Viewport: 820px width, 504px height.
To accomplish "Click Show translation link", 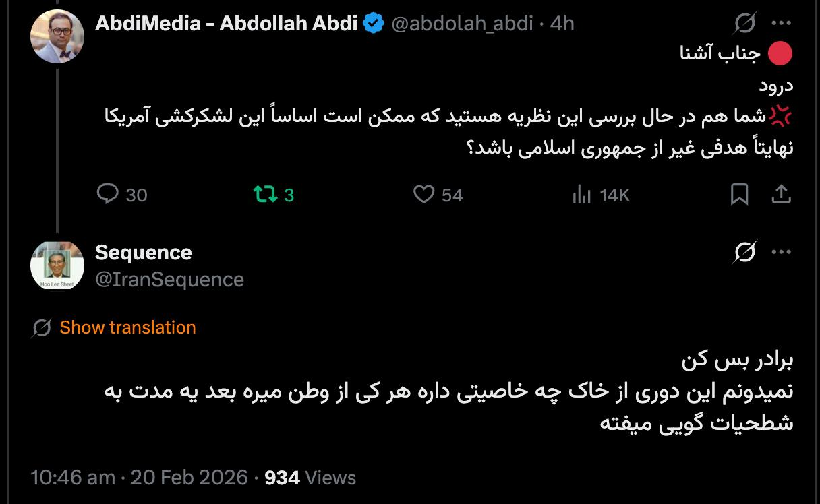I will pyautogui.click(x=127, y=327).
